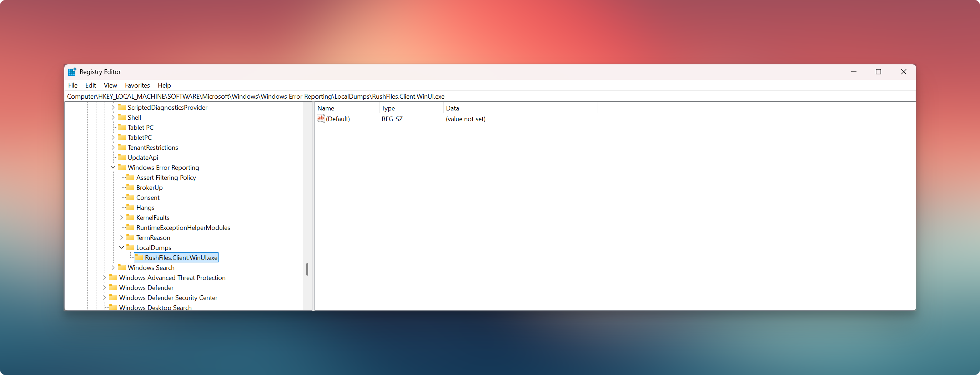
Task: Select the KernelFaults folder icon
Action: coord(131,217)
